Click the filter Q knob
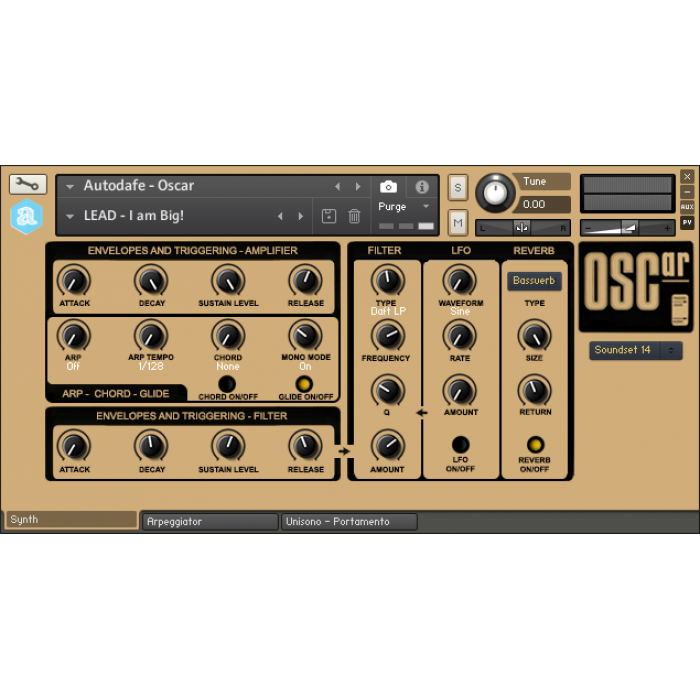700x700 pixels. 388,391
